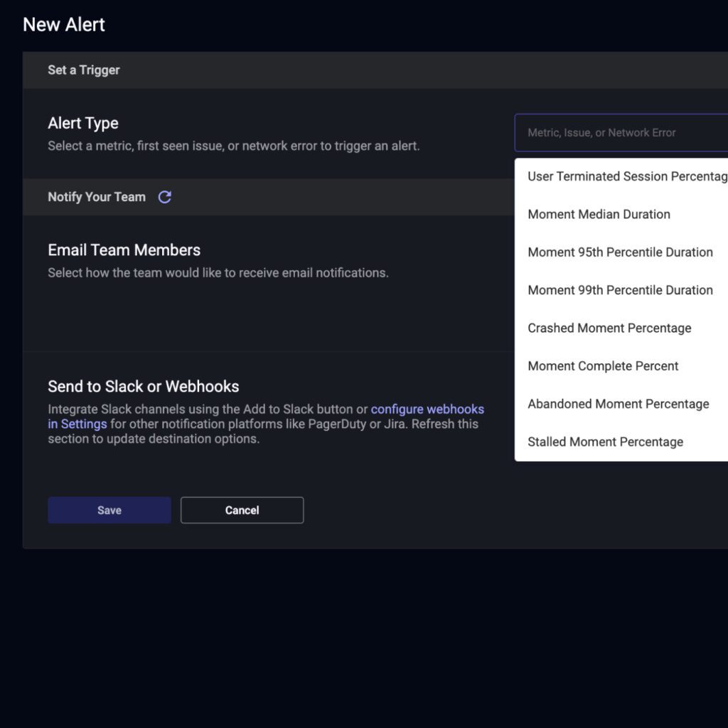Pick Moment Complete Percent from the dropdown
Viewport: 728px width, 728px height.
(603, 365)
